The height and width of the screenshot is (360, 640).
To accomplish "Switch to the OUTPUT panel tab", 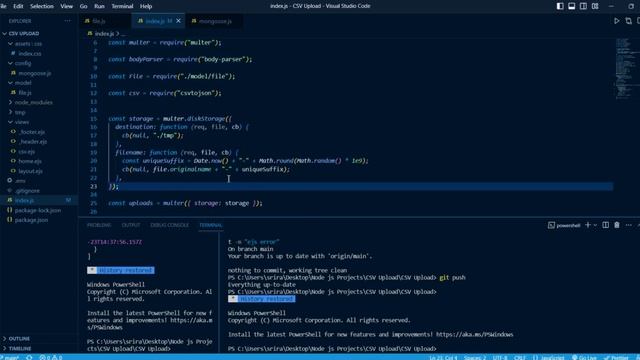I will [131, 225].
